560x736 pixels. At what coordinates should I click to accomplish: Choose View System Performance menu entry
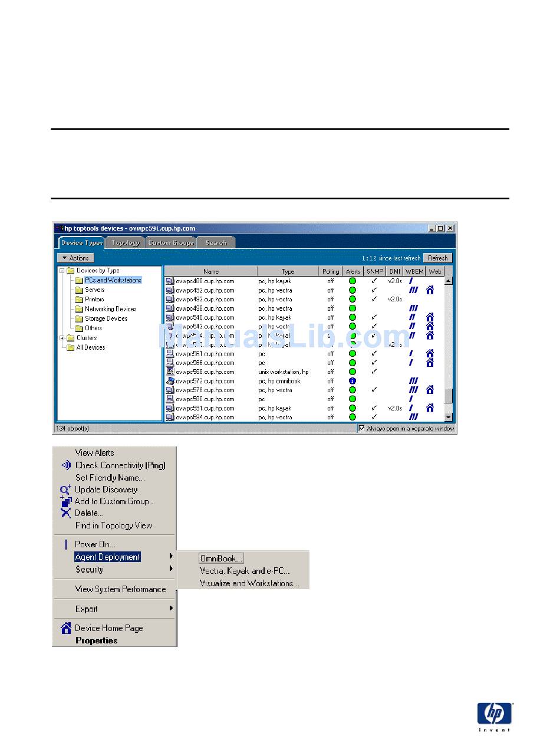coord(120,589)
